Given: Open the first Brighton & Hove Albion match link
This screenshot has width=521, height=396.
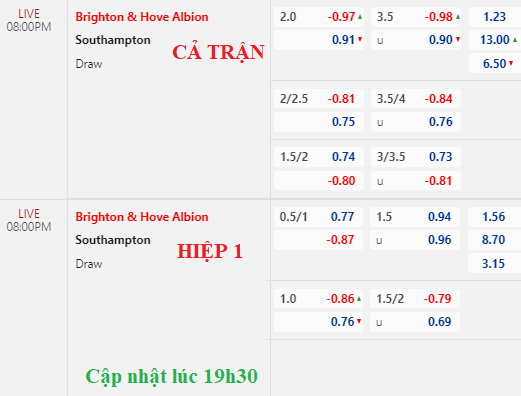Looking at the screenshot, I should point(142,17).
